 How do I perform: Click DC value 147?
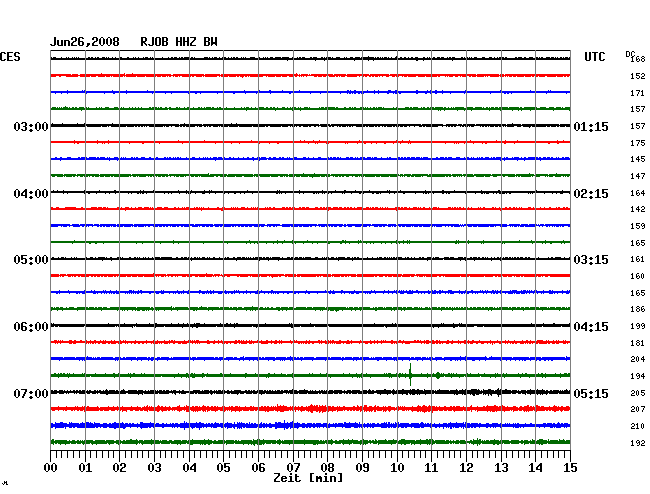[x=638, y=176]
